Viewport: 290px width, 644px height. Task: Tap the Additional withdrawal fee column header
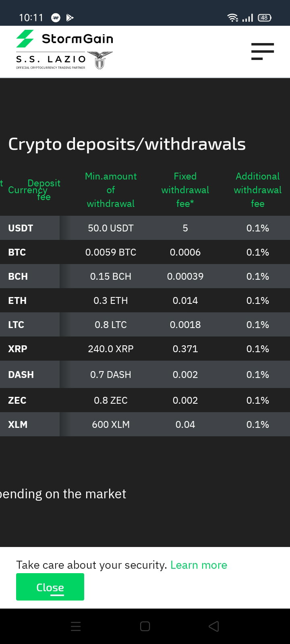point(258,190)
